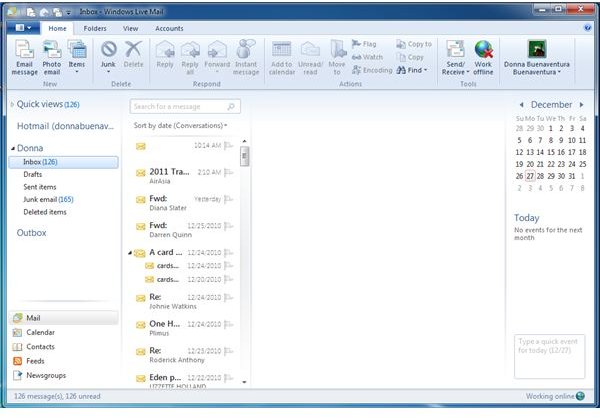Forward the selected message
Image resolution: width=600 pixels, height=418 pixels.
[217, 57]
